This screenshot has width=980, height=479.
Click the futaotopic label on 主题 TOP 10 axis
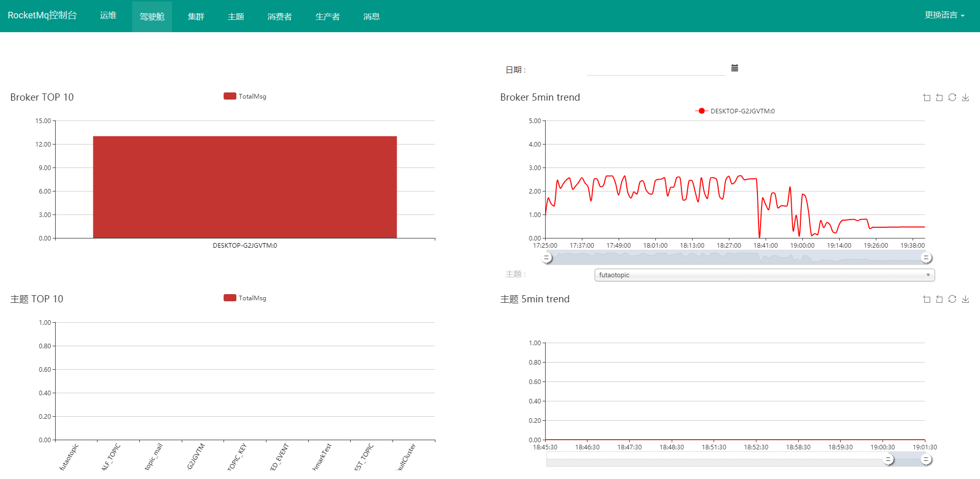click(69, 457)
